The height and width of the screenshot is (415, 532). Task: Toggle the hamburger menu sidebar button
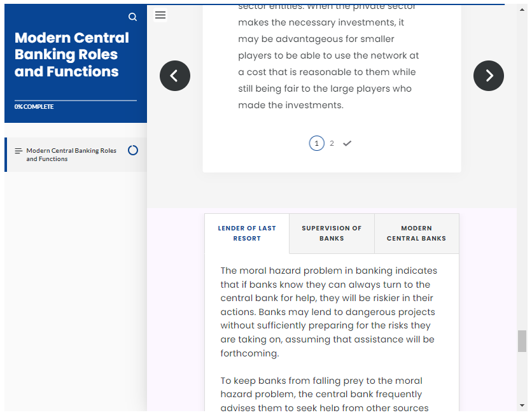tap(160, 15)
